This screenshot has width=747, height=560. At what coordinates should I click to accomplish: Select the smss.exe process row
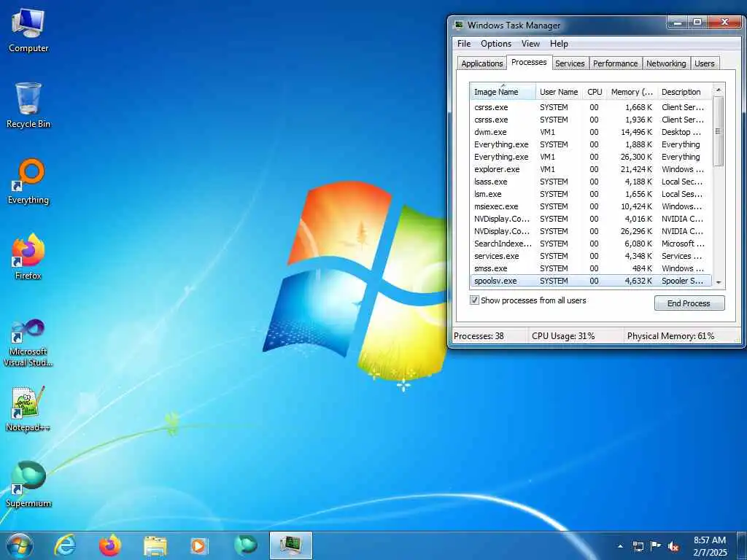[591, 268]
